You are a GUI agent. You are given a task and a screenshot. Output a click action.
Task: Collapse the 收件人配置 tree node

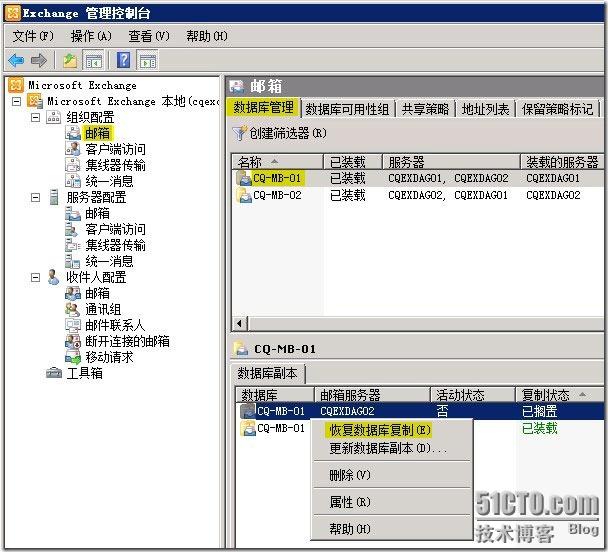(35, 278)
